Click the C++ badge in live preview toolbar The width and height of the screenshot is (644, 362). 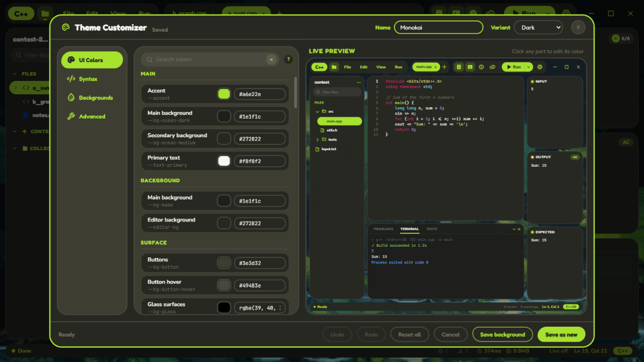(319, 67)
